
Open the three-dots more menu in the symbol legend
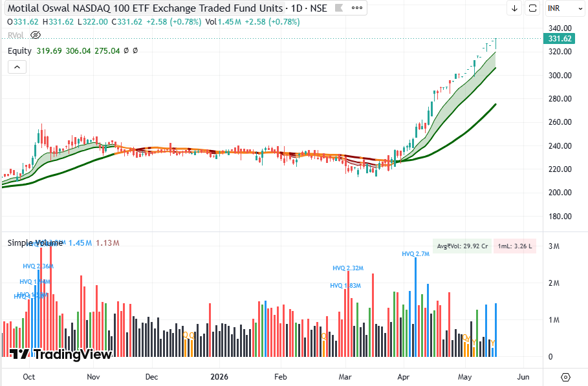357,8
